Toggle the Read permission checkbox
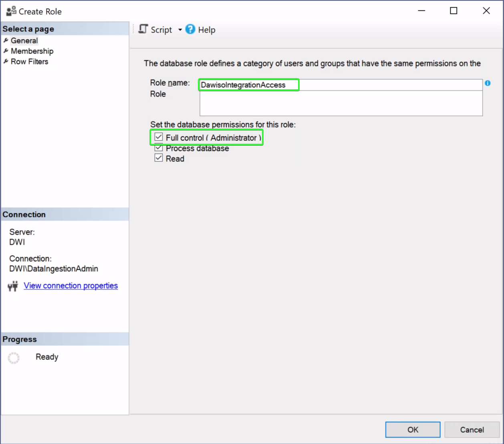The height and width of the screenshot is (444, 504). click(159, 158)
